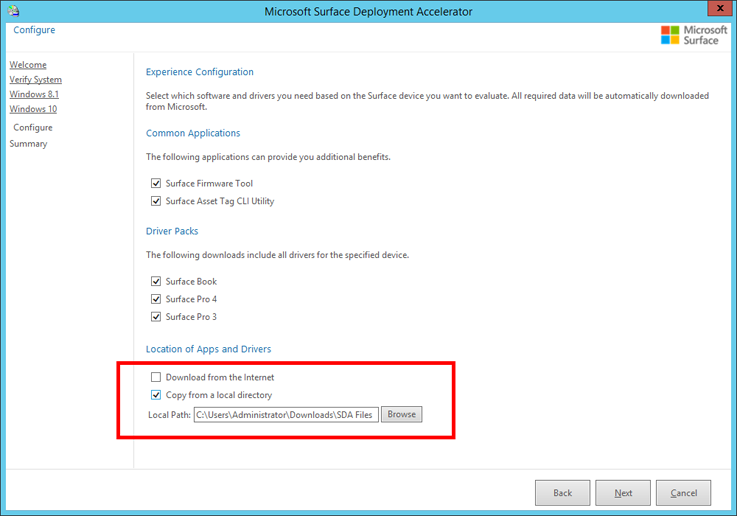Disable Copy from a local directory
737x516 pixels.
[156, 395]
